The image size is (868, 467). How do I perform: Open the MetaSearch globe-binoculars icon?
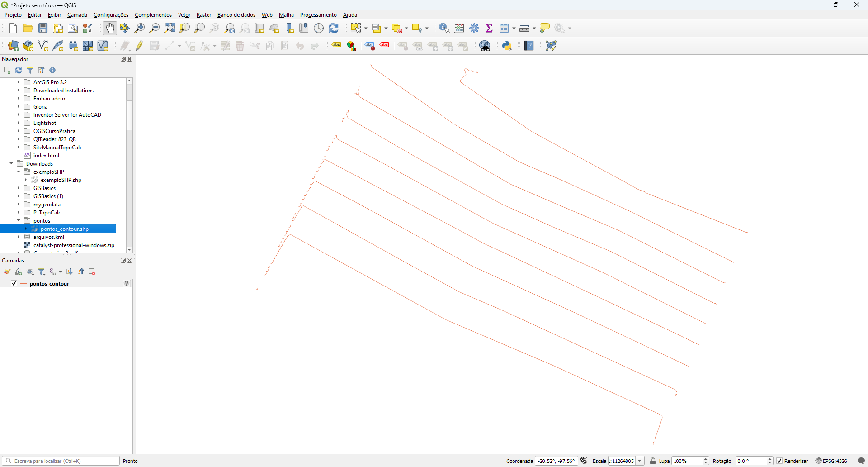[x=486, y=46]
